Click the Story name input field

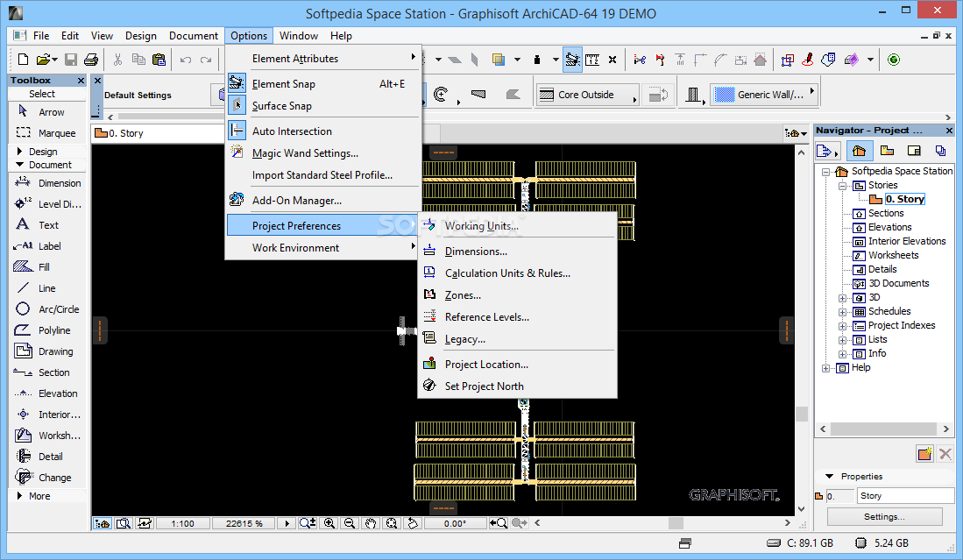pos(905,495)
